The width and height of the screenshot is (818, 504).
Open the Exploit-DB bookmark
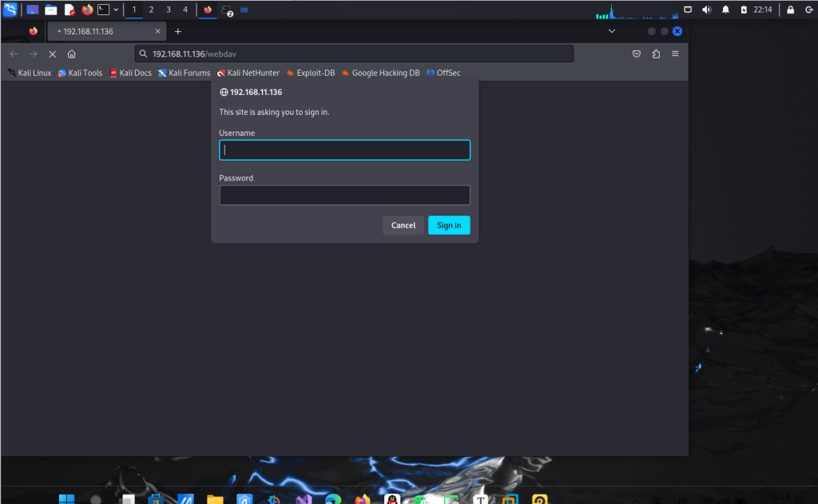coord(310,73)
